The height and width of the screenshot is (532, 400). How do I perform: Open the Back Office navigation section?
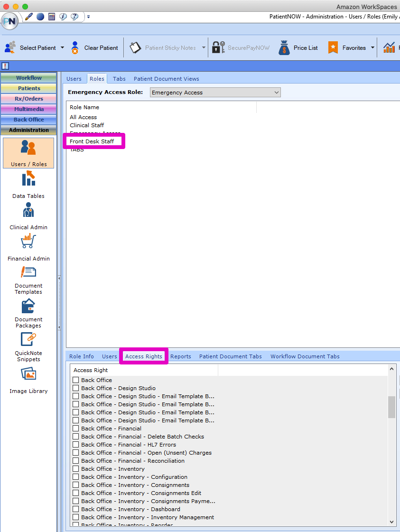click(x=29, y=120)
